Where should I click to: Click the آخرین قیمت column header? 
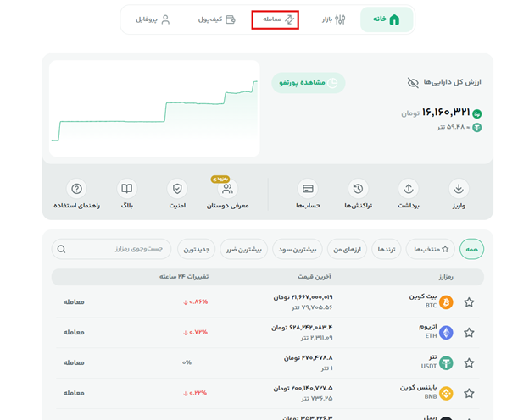pyautogui.click(x=315, y=276)
